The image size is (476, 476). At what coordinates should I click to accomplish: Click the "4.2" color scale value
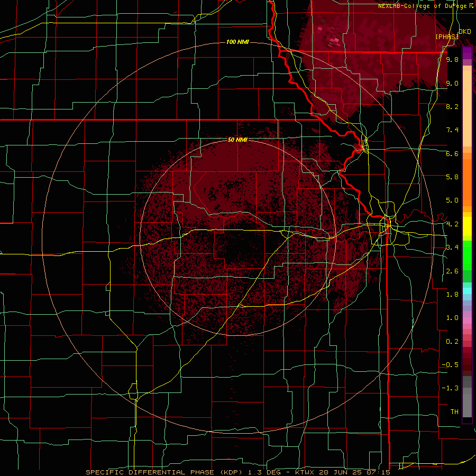pyautogui.click(x=452, y=224)
